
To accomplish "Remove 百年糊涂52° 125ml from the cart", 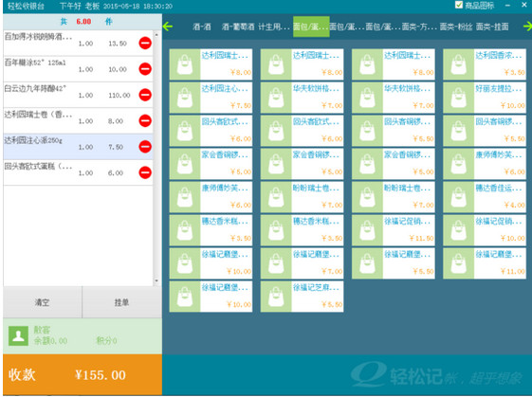I will click(x=145, y=69).
